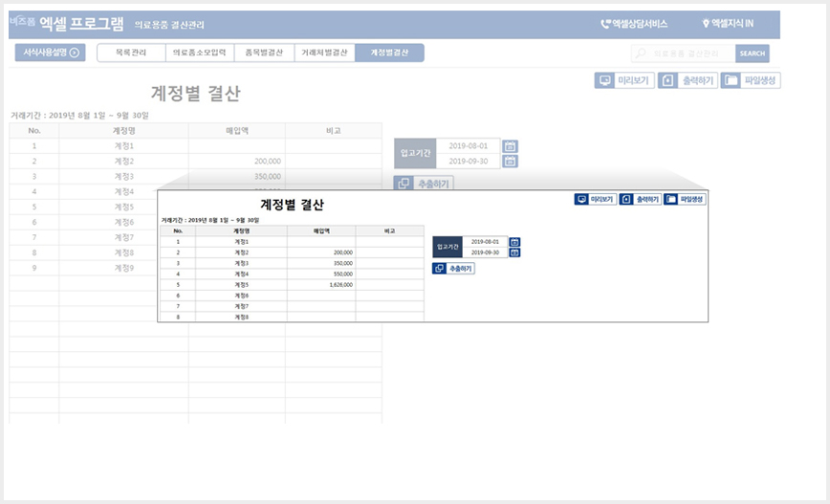Viewport: 830px width, 504px height.
Task: Select the faded 계정2 cell in the background table
Action: pyautogui.click(x=124, y=161)
